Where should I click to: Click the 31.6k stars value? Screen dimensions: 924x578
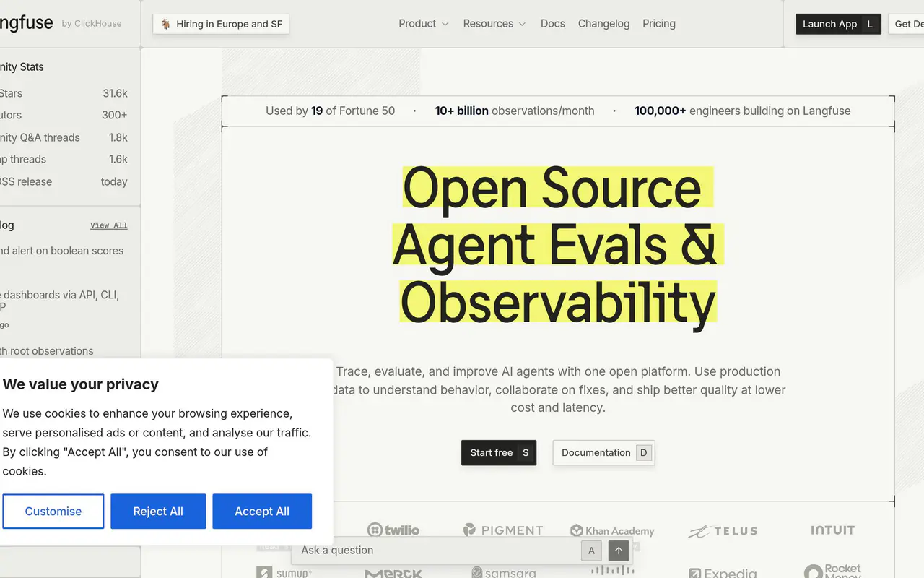tap(115, 93)
